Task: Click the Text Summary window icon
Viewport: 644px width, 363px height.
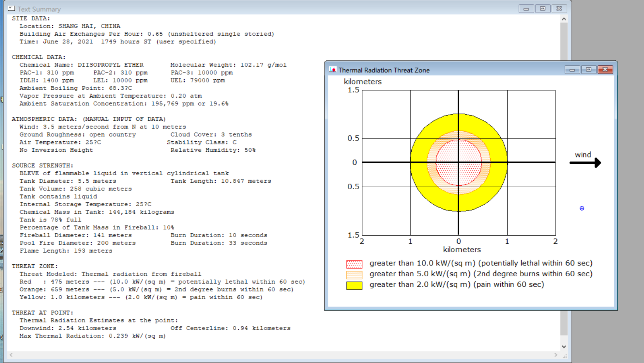Action: [12, 9]
